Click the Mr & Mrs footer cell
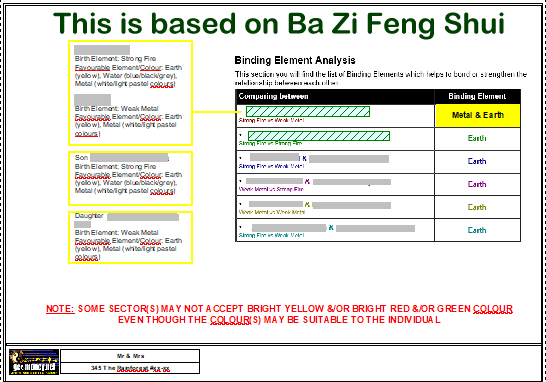 click(130, 356)
